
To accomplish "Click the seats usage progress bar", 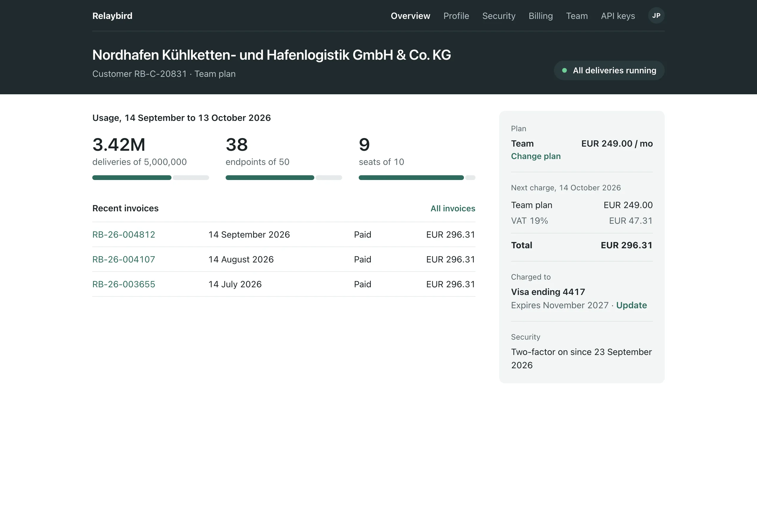I will (x=417, y=178).
